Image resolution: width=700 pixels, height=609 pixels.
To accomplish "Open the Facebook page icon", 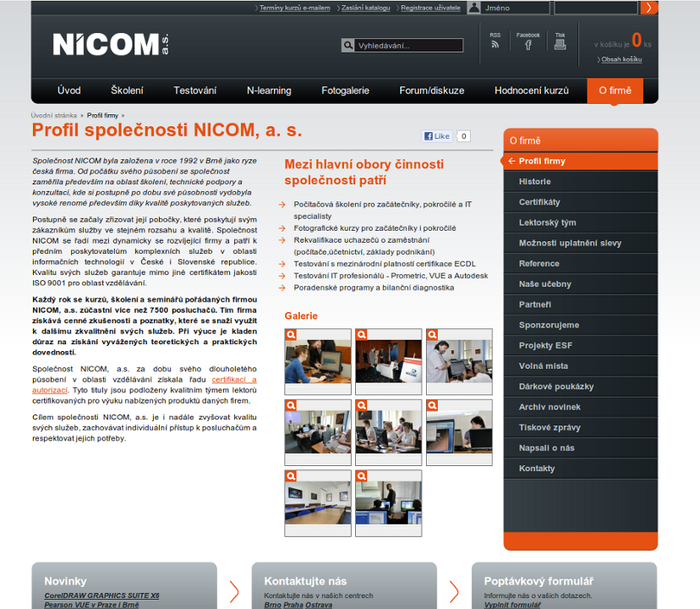I will click(x=528, y=45).
